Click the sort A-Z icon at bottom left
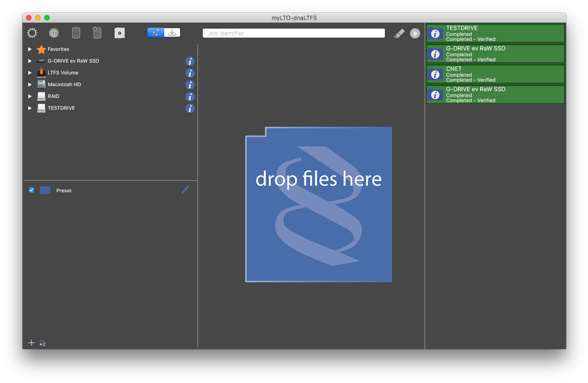588x383 pixels. 42,343
